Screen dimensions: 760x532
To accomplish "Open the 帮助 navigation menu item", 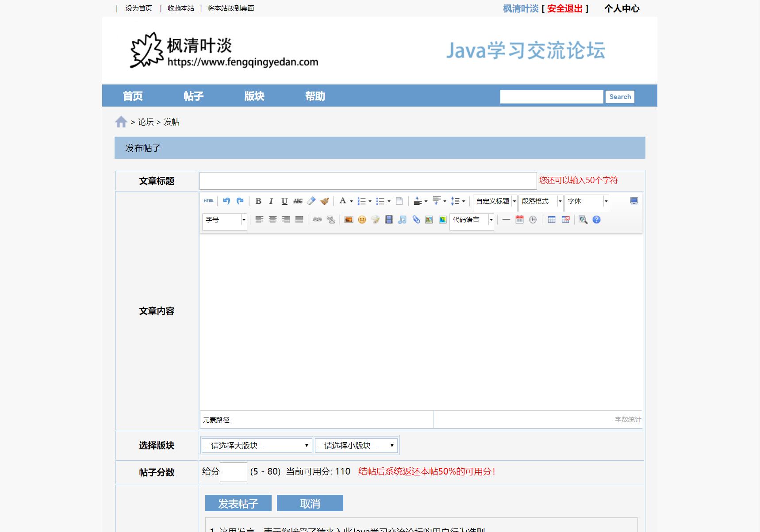I will click(x=315, y=96).
